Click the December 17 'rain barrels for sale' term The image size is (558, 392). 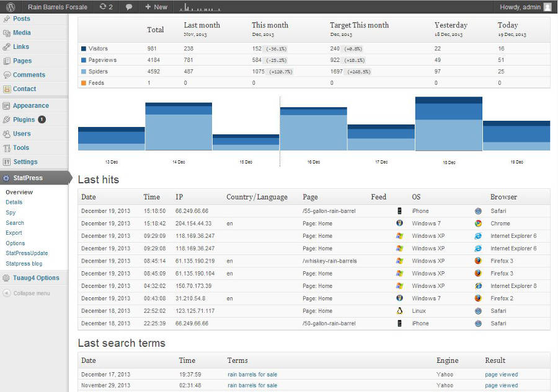[252, 374]
